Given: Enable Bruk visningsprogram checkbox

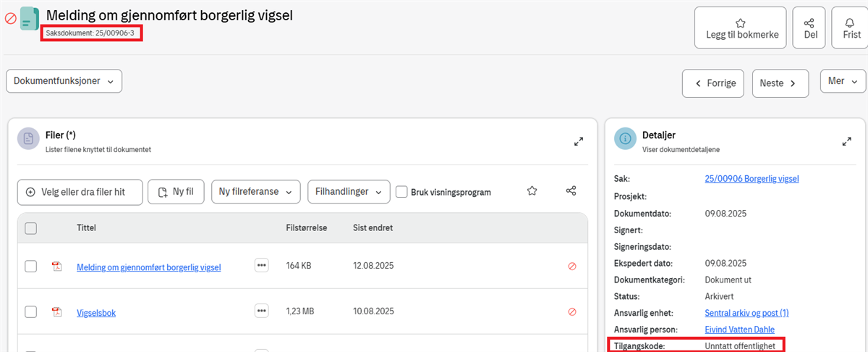Looking at the screenshot, I should coord(402,192).
